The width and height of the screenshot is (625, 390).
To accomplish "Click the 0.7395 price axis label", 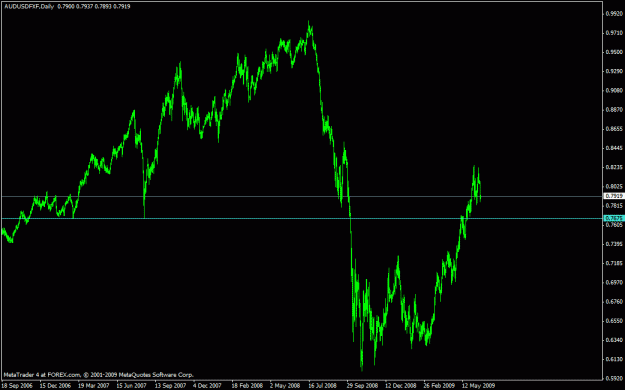I will coord(614,244).
